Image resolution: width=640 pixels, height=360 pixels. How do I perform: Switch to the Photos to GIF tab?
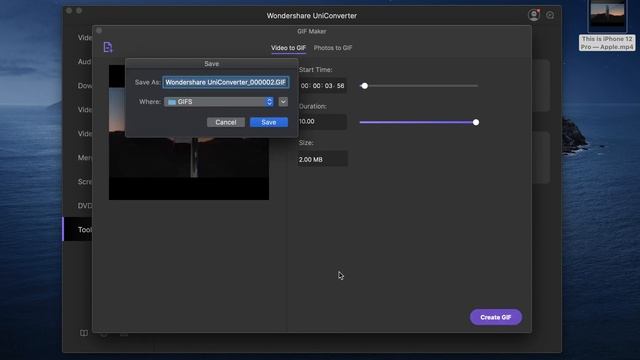pyautogui.click(x=333, y=48)
